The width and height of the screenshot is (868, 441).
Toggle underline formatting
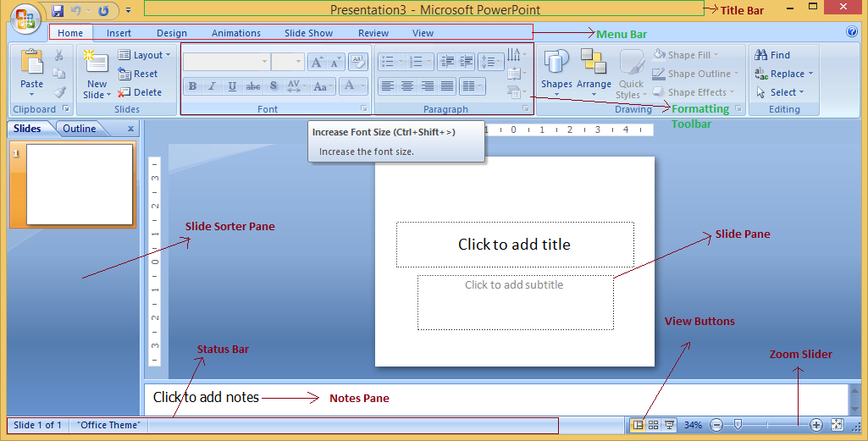tap(233, 85)
